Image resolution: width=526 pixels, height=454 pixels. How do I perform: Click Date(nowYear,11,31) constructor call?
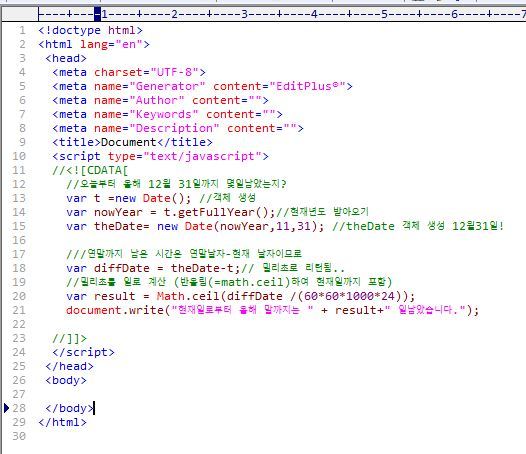click(251, 226)
